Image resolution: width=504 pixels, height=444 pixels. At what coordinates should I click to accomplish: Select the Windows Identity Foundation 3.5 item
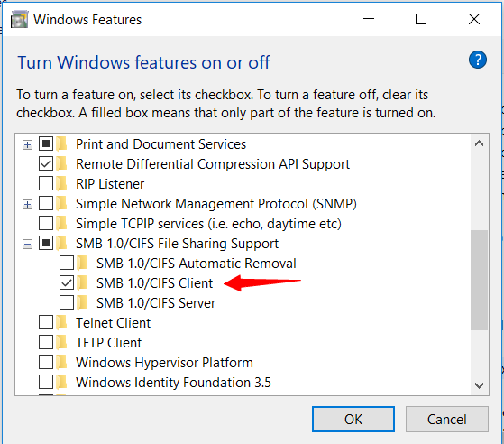173,383
